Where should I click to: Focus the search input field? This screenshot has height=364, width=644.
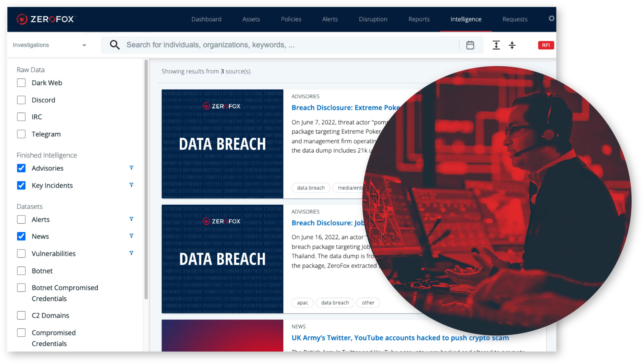click(x=292, y=45)
